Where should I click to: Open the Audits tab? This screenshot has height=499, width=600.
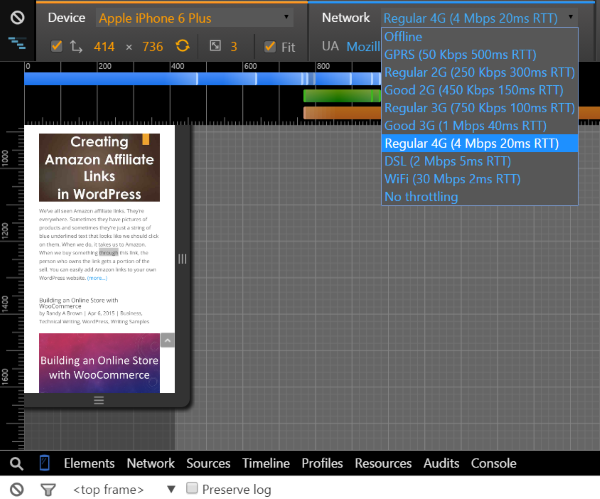coord(441,463)
